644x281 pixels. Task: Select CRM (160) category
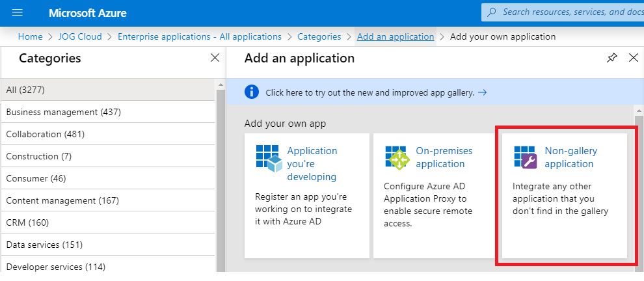pos(107,222)
